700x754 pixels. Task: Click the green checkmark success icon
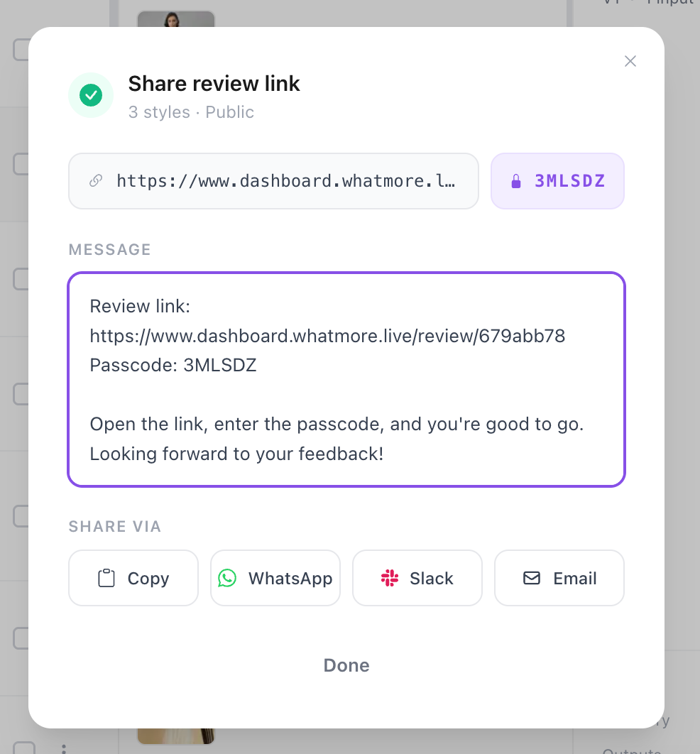click(x=91, y=95)
